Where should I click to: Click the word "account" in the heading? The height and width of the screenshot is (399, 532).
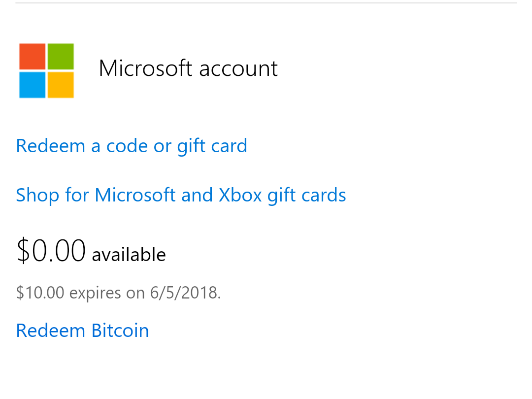(238, 69)
